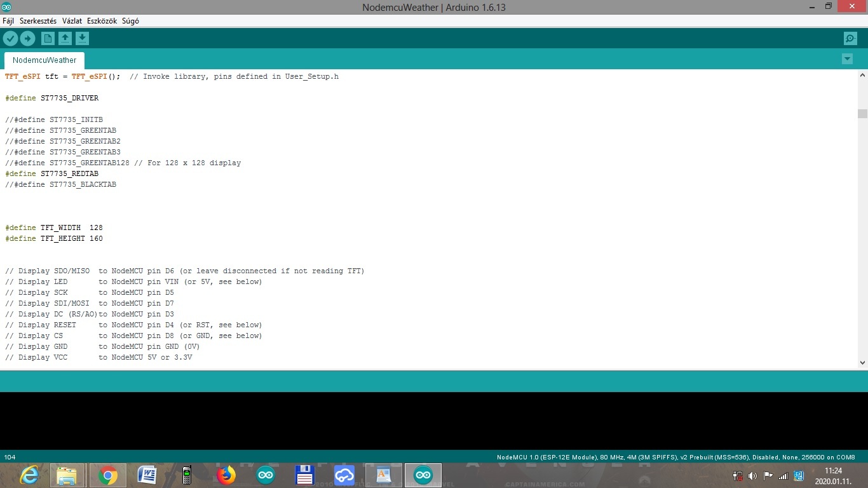This screenshot has width=868, height=488.
Task: Open network signal tray icon
Action: (783, 476)
